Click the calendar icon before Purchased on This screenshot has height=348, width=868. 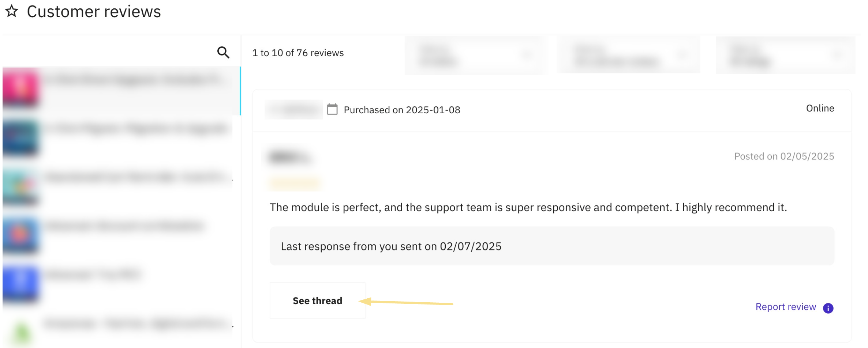click(332, 109)
